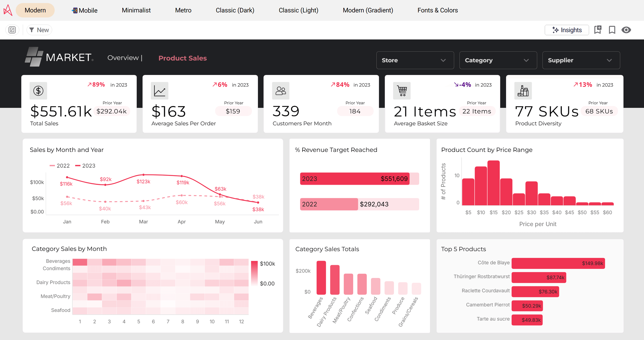Image resolution: width=644 pixels, height=340 pixels.
Task: Click the Supplier dropdown chevron arrow
Action: [x=609, y=61]
